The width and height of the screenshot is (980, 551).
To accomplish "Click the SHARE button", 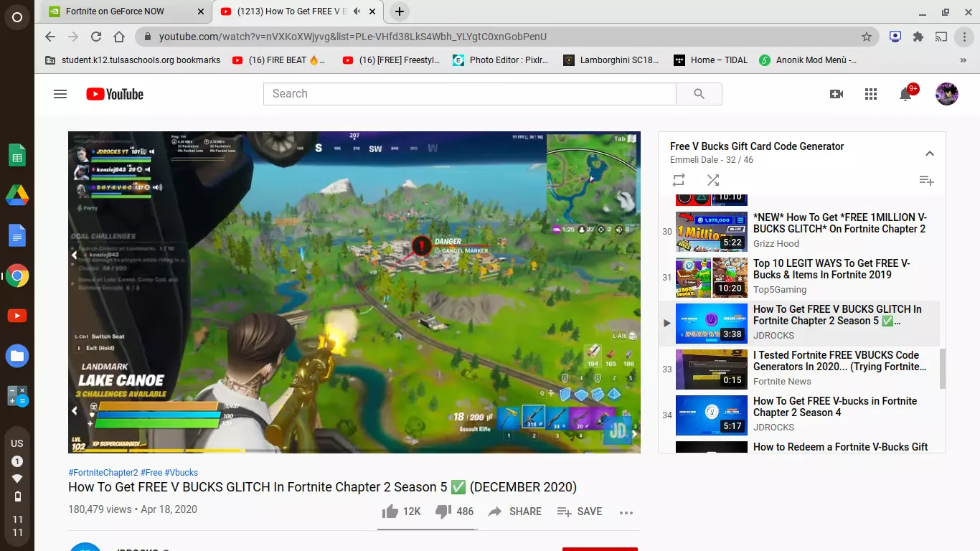I will point(515,512).
